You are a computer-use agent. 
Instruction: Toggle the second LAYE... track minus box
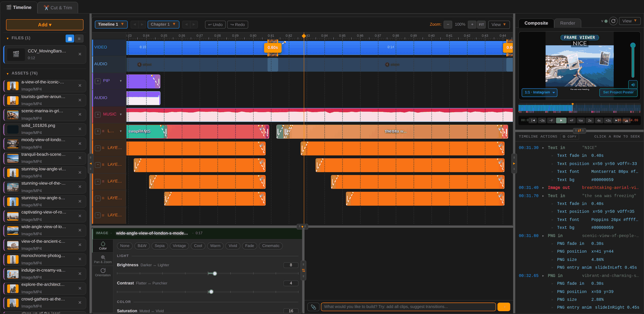coord(98,165)
